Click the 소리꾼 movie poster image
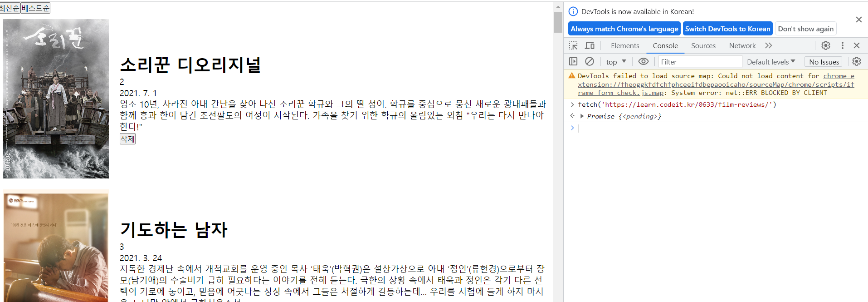This screenshot has height=302, width=868. pyautogui.click(x=56, y=99)
